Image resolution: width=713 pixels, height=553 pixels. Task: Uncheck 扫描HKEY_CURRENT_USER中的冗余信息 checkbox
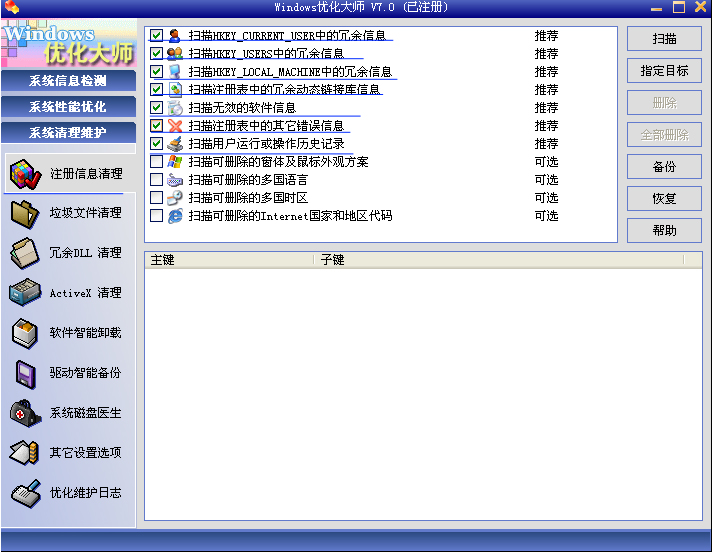click(x=156, y=35)
